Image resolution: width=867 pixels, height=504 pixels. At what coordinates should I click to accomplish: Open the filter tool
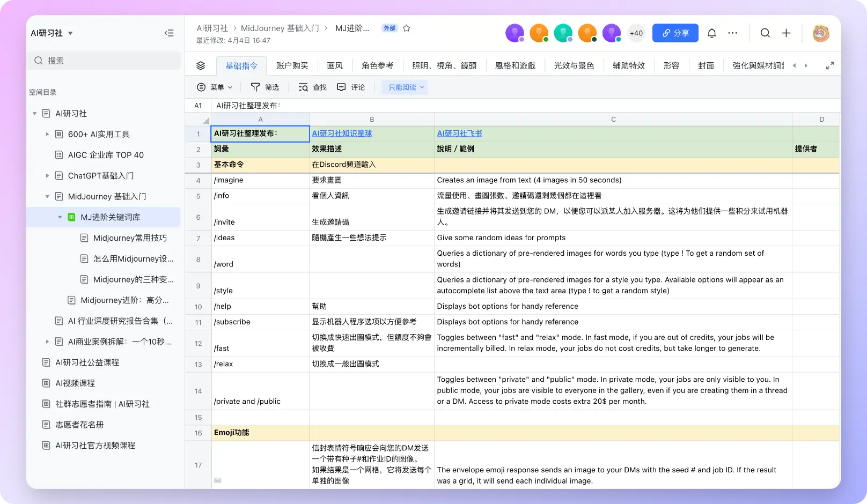[x=265, y=87]
